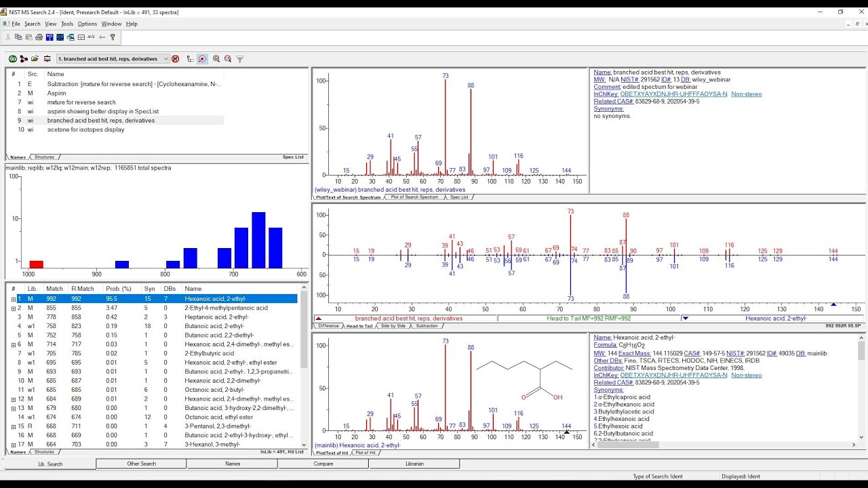Click the a/2 toolbar icon
The image size is (868, 488).
point(92,37)
